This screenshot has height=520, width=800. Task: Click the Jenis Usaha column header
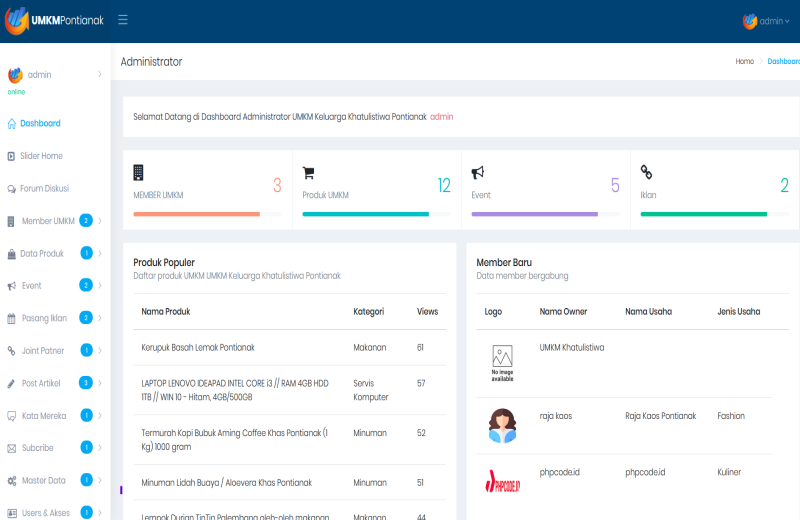(x=738, y=312)
